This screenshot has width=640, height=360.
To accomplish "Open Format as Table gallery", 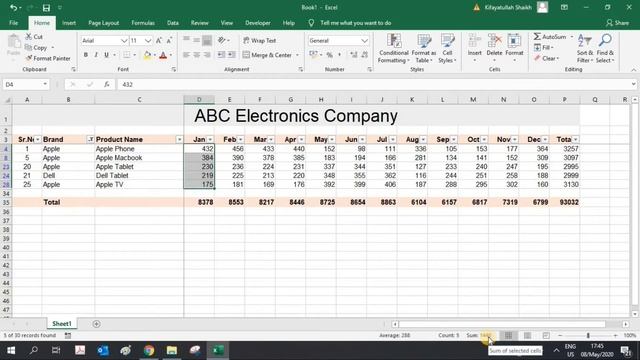I will tap(424, 49).
